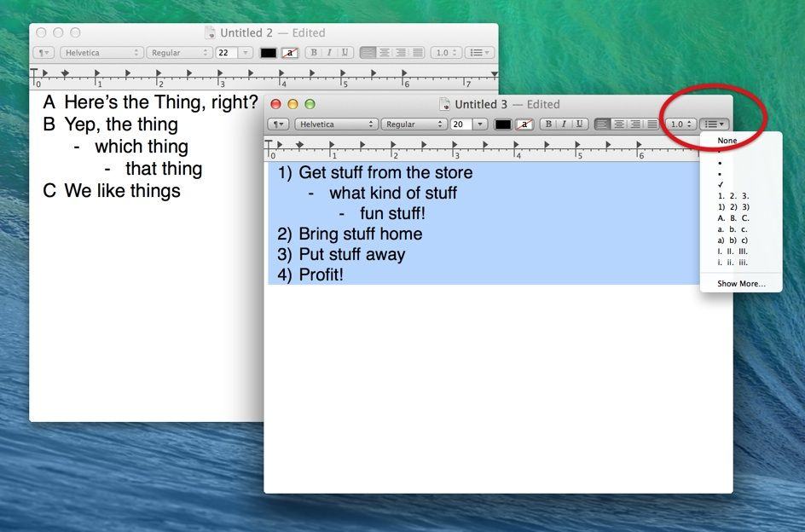Expand the Regular typeface dropdown in Untitled 3
805x532 pixels.
[413, 124]
